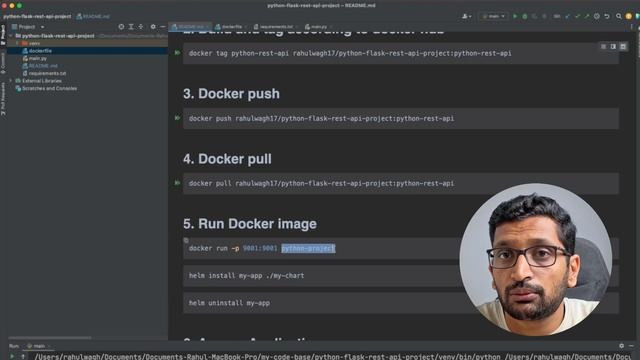Click Expand All icon in Project panel
Screen dimensions: 640x360
click(x=131, y=27)
